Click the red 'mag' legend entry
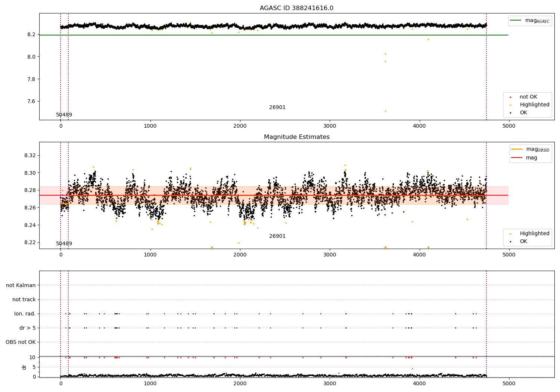 click(x=524, y=158)
